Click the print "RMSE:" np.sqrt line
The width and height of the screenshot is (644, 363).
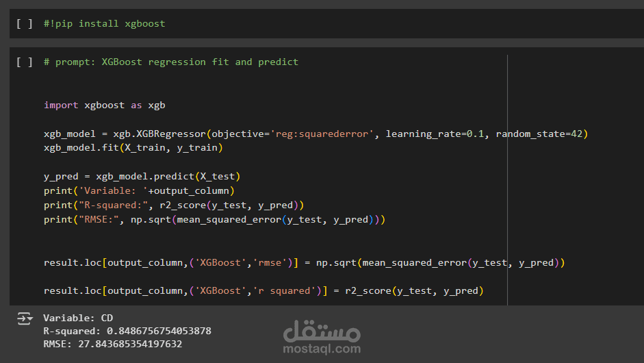point(214,220)
